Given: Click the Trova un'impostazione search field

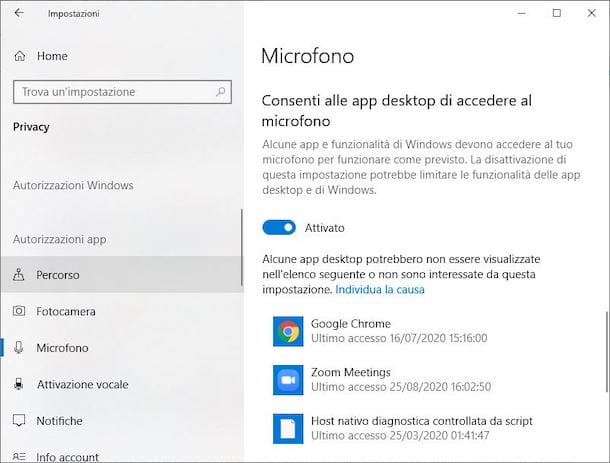Looking at the screenshot, I should (x=122, y=92).
